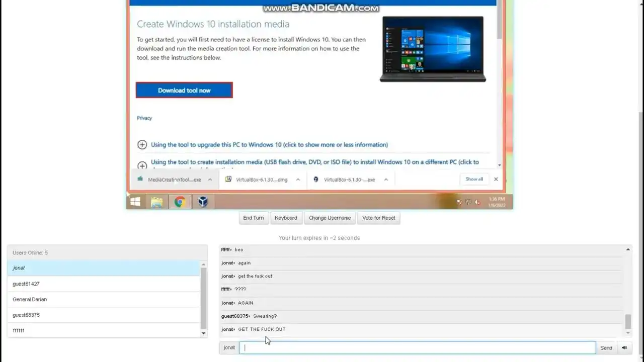644x362 pixels.
Task: Expand 'Using the tool to upgrade this PC' plus icon
Action: [x=142, y=145]
